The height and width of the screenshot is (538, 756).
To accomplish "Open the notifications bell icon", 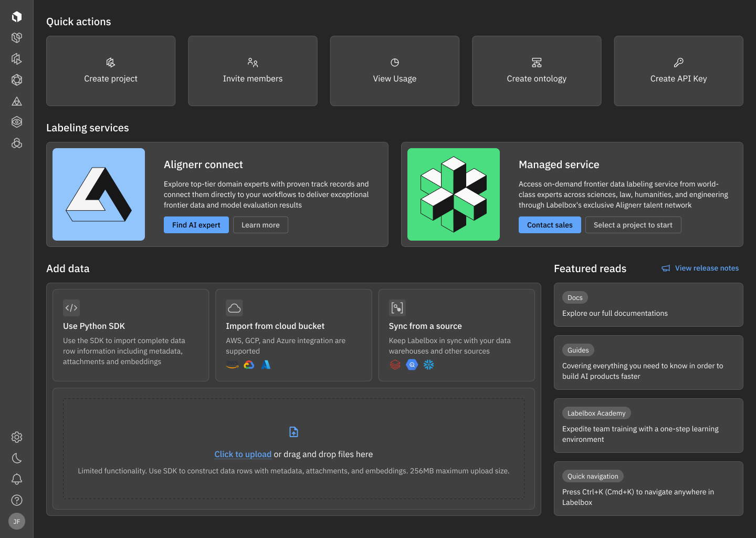I will click(17, 479).
